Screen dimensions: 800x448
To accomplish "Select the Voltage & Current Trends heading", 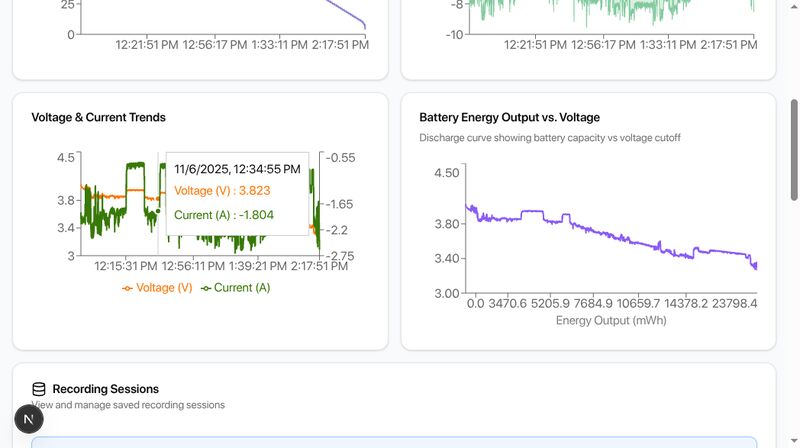I will [x=98, y=117].
